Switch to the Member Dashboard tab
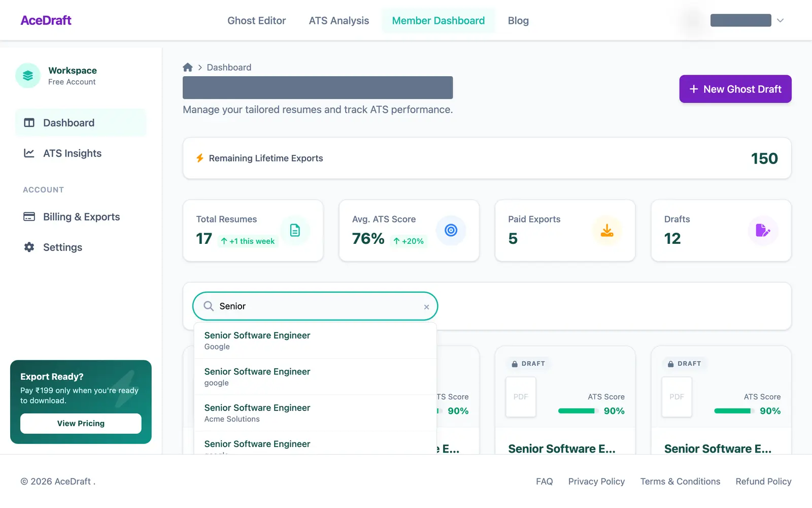The image size is (812, 508). tap(438, 21)
